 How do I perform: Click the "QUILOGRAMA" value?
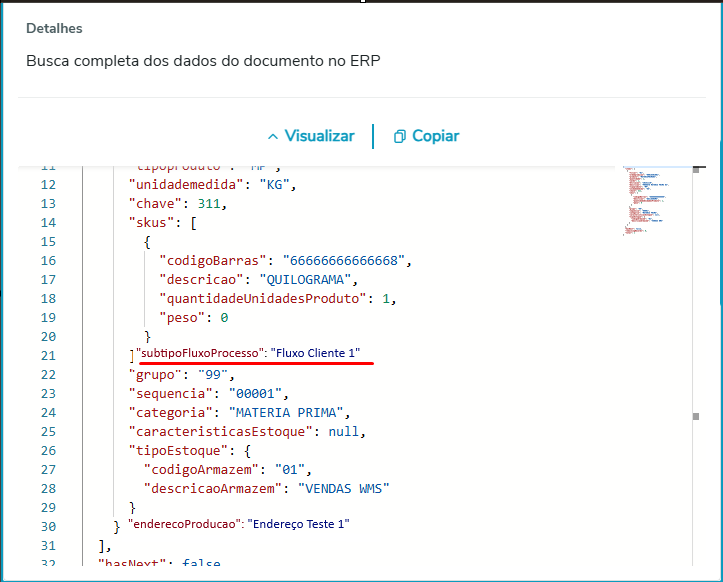(x=306, y=280)
